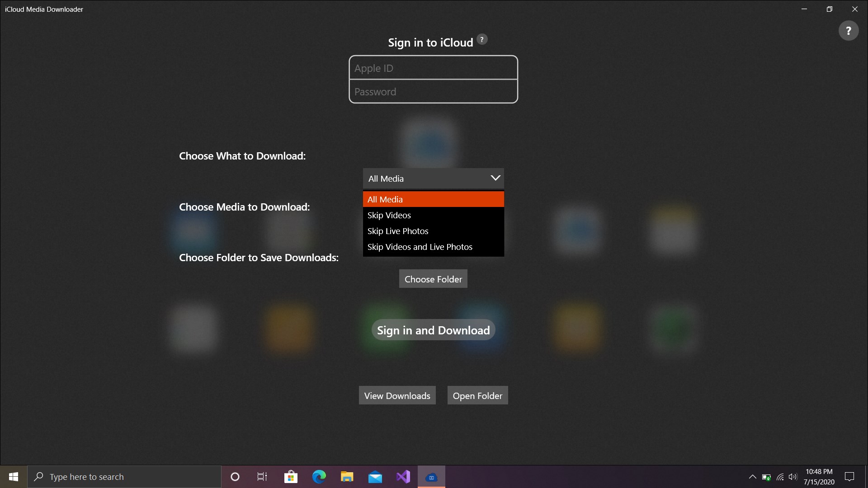Focus the Apple ID input field
868x488 pixels.
[x=433, y=68]
